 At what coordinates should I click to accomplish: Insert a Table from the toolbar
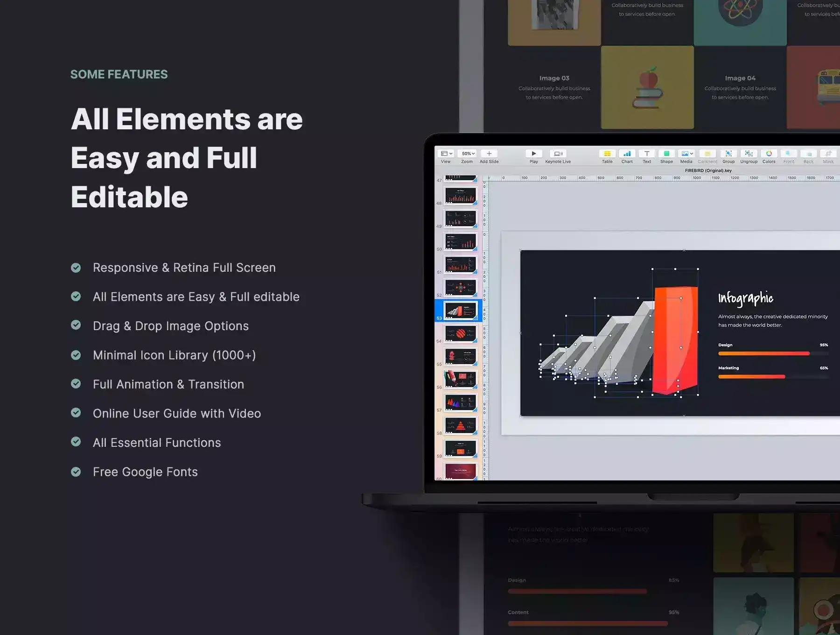[x=607, y=154]
